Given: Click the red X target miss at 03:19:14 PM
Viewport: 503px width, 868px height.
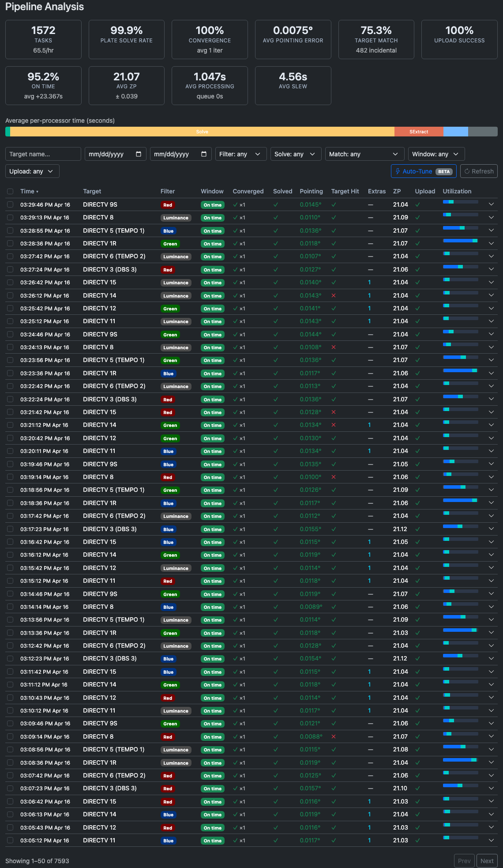Looking at the screenshot, I should point(334,477).
